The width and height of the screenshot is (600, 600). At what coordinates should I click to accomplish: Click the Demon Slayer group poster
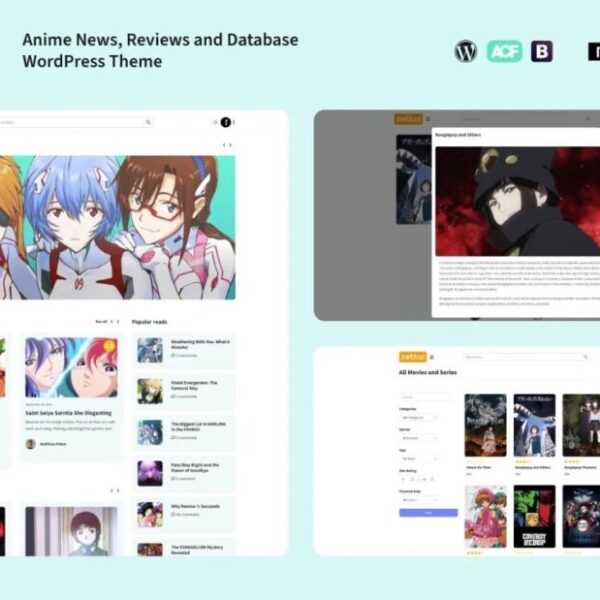(x=581, y=517)
